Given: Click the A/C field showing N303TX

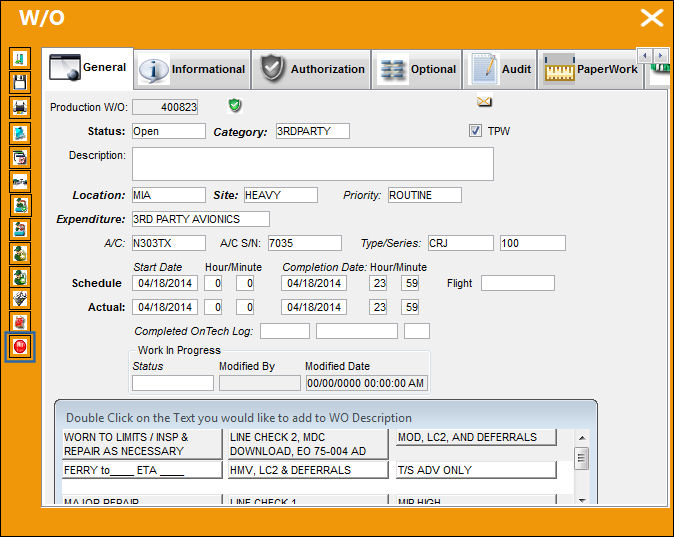Looking at the screenshot, I should coord(168,243).
